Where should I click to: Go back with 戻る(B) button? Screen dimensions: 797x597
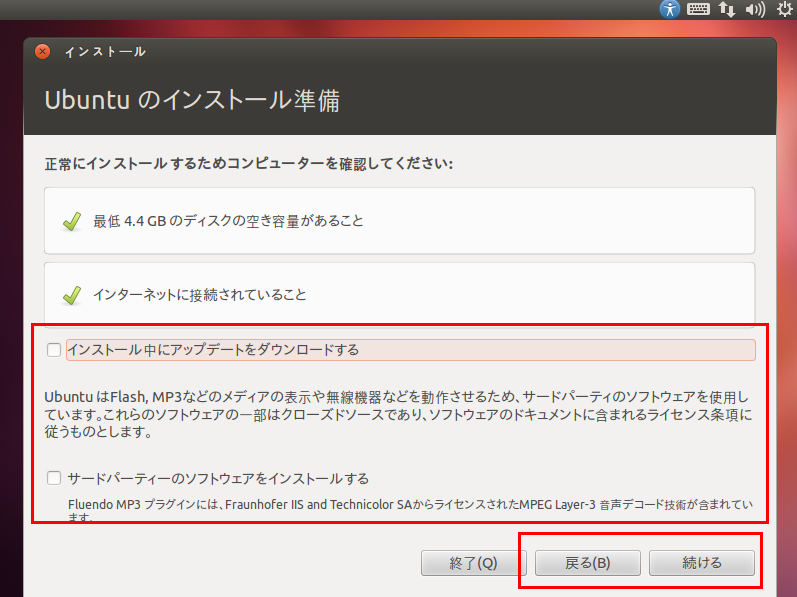(588, 563)
